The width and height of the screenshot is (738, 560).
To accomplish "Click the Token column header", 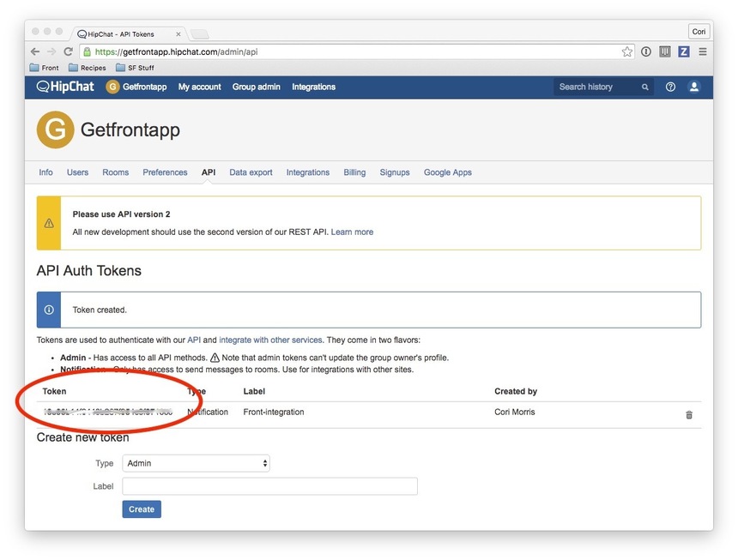I will click(x=54, y=391).
